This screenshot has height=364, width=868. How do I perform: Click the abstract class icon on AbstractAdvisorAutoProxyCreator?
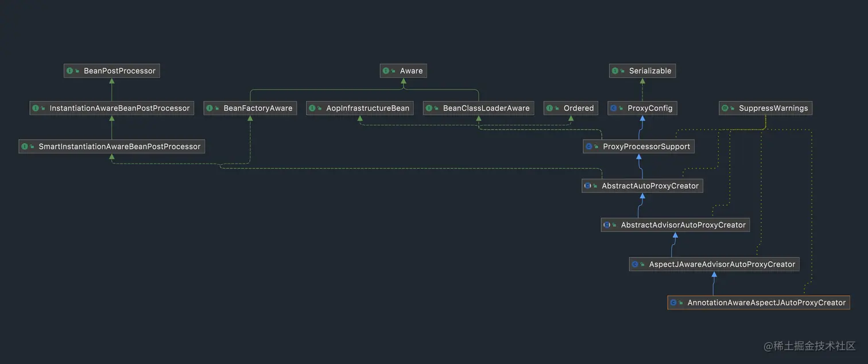tap(607, 225)
